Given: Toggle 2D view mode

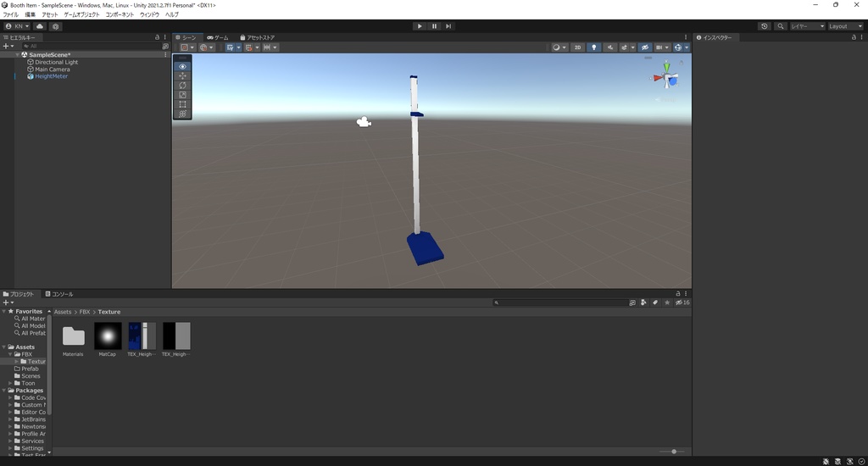Looking at the screenshot, I should pyautogui.click(x=577, y=47).
